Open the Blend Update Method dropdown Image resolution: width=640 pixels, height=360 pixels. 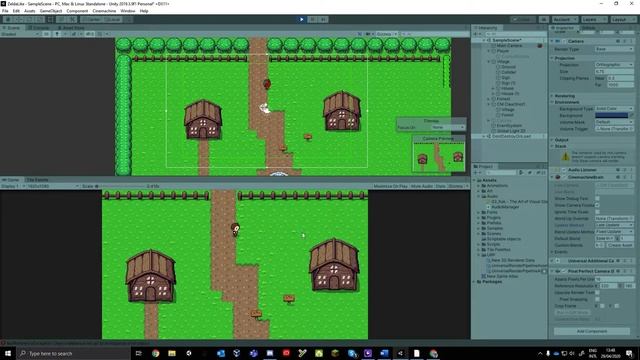614,232
